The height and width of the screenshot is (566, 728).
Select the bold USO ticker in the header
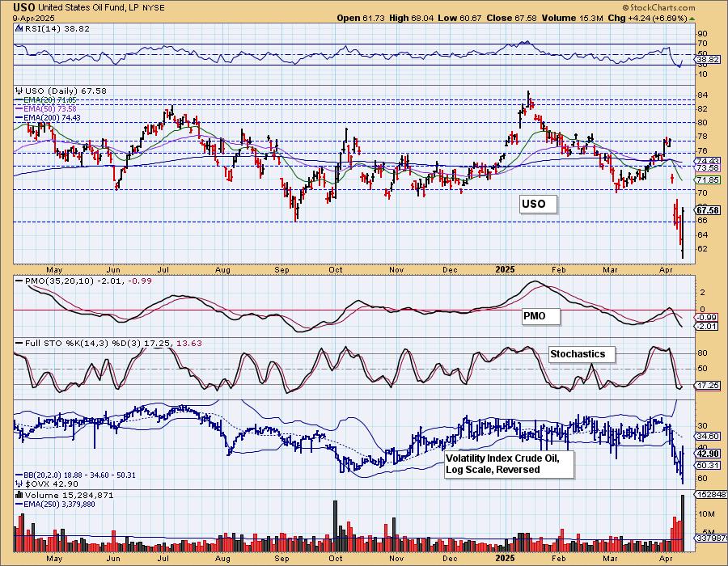click(23, 7)
